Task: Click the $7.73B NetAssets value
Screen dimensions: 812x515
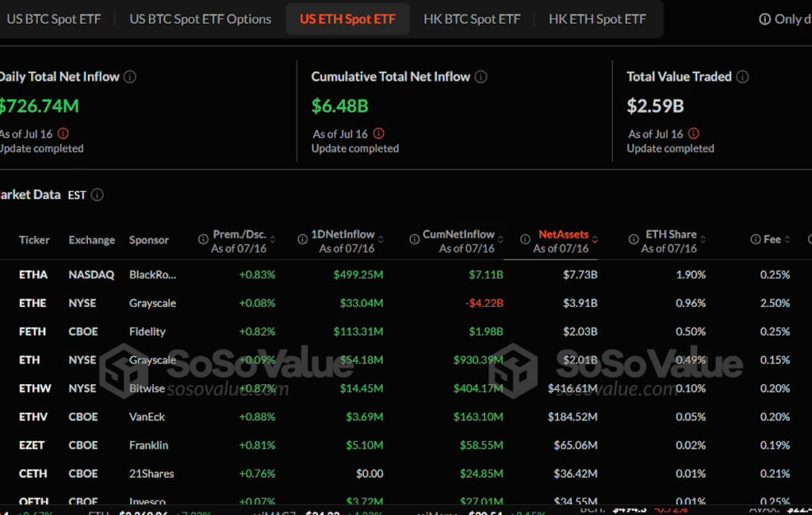Action: [x=580, y=275]
